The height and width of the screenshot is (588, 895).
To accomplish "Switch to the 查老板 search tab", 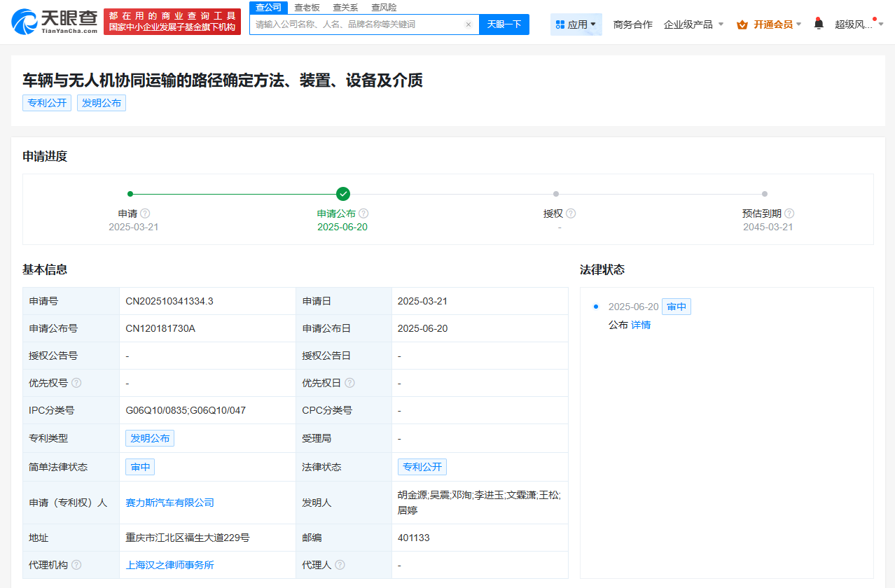I will tap(307, 7).
